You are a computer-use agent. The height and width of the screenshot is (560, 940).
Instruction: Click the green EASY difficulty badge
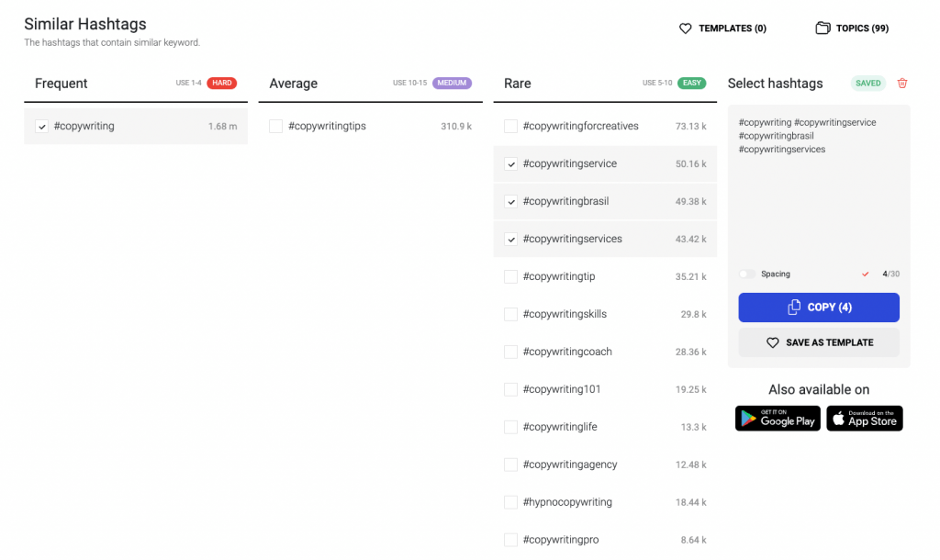(692, 84)
